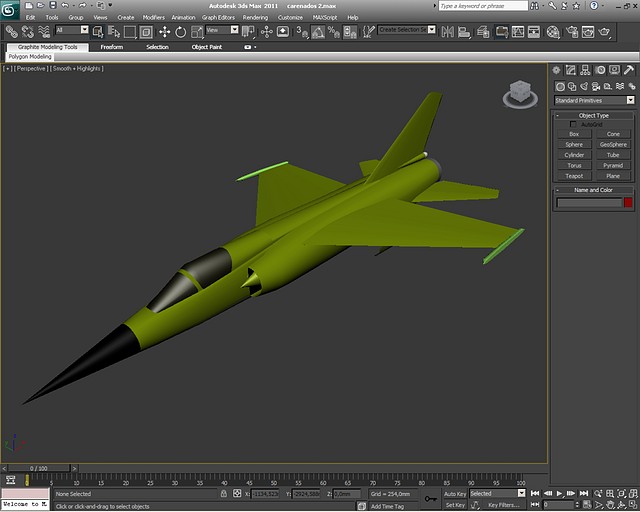Toggle the Angle Snap button

(318, 32)
